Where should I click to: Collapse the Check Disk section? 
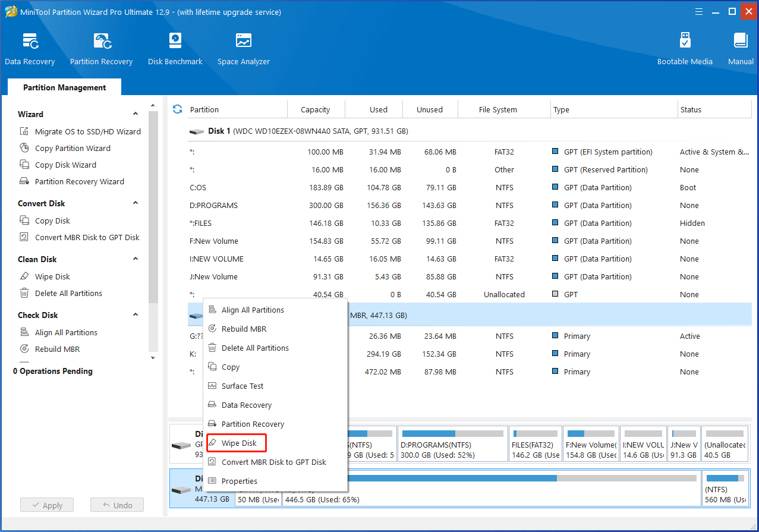pyautogui.click(x=136, y=315)
